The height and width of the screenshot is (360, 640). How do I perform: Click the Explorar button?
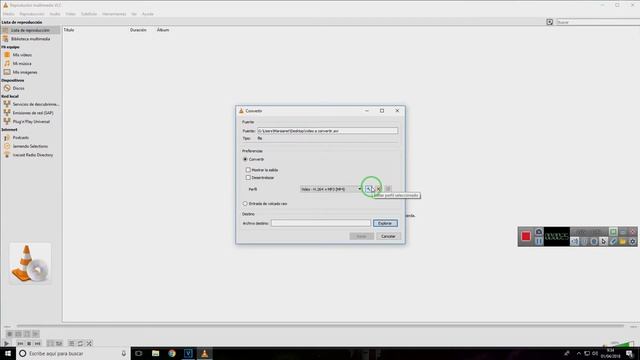(x=385, y=223)
